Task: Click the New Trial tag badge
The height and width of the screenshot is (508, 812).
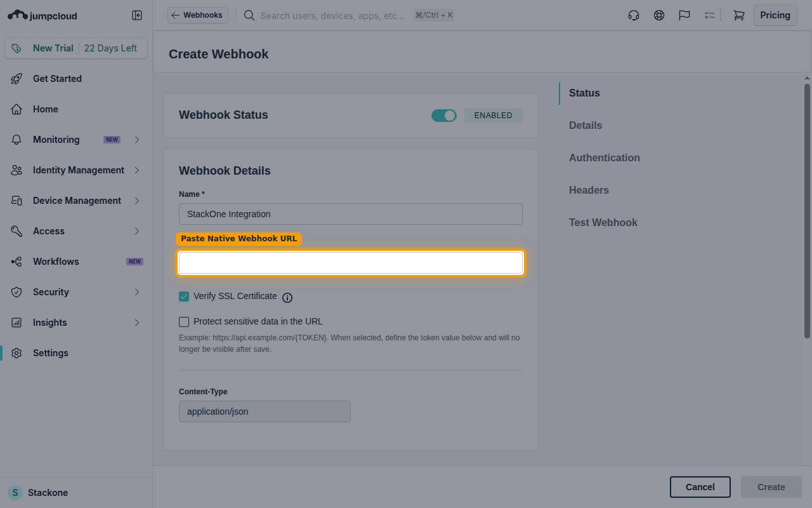Action: (x=76, y=48)
